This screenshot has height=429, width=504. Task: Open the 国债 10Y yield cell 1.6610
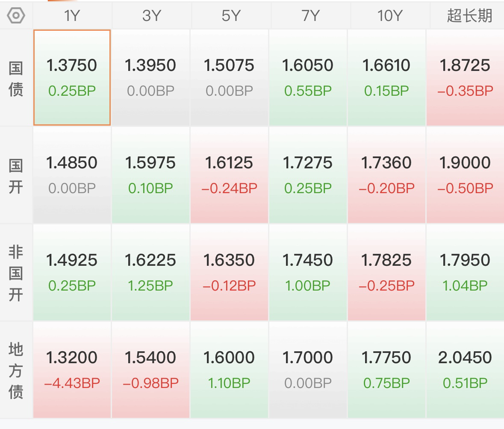[387, 77]
